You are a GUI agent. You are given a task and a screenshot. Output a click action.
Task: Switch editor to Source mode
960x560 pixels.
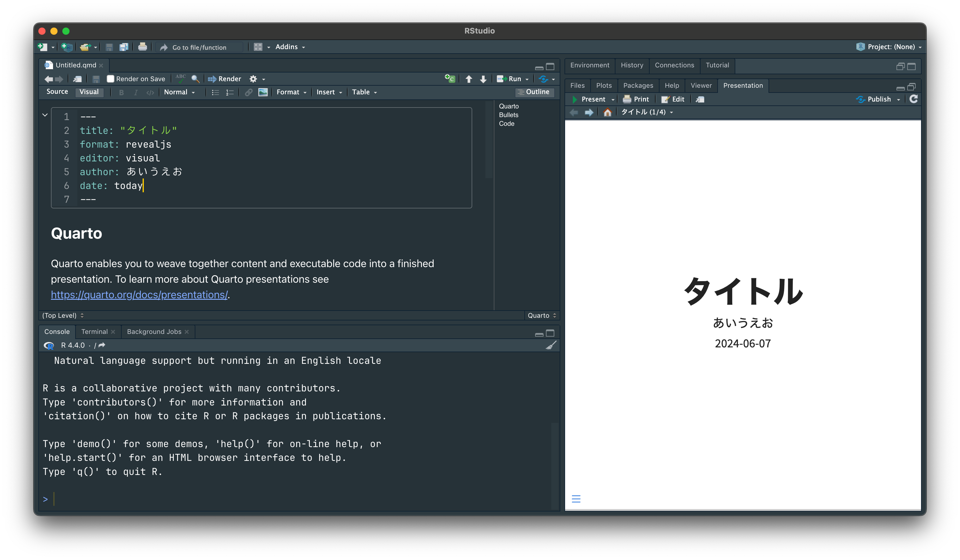tap(57, 92)
